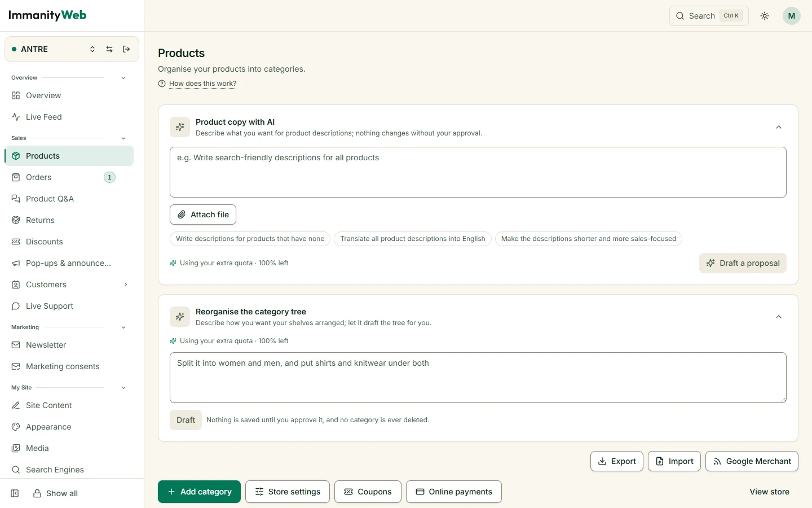The width and height of the screenshot is (812, 508).
Task: Click the swap store arrows icon next to ANTRE
Action: [109, 49]
